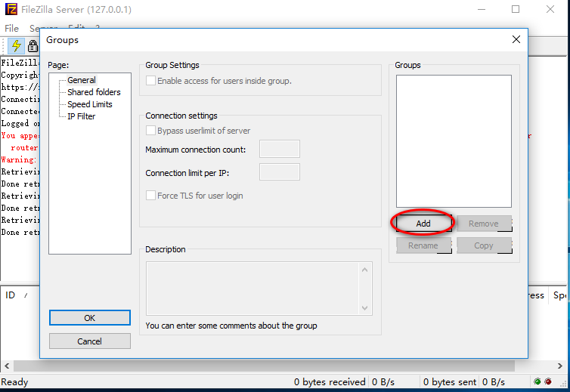Open the File menu in main window
Viewport: 570px width, 392px height.
pyautogui.click(x=11, y=29)
